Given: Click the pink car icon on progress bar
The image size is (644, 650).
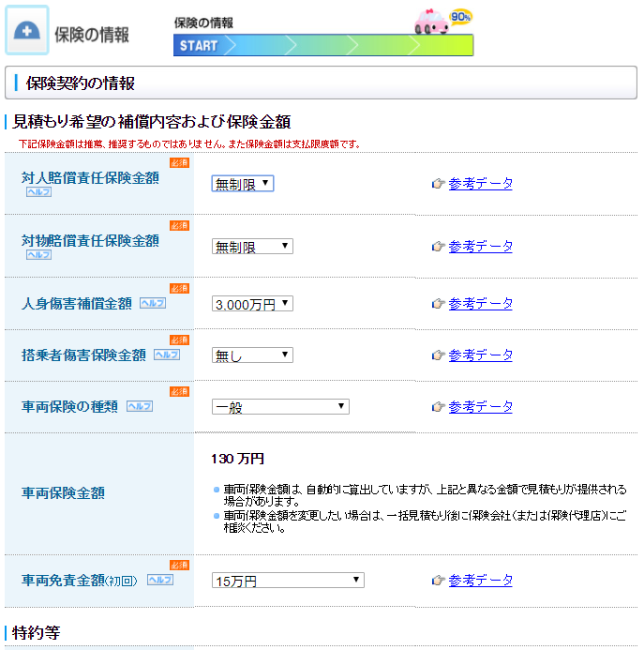Looking at the screenshot, I should (x=432, y=23).
